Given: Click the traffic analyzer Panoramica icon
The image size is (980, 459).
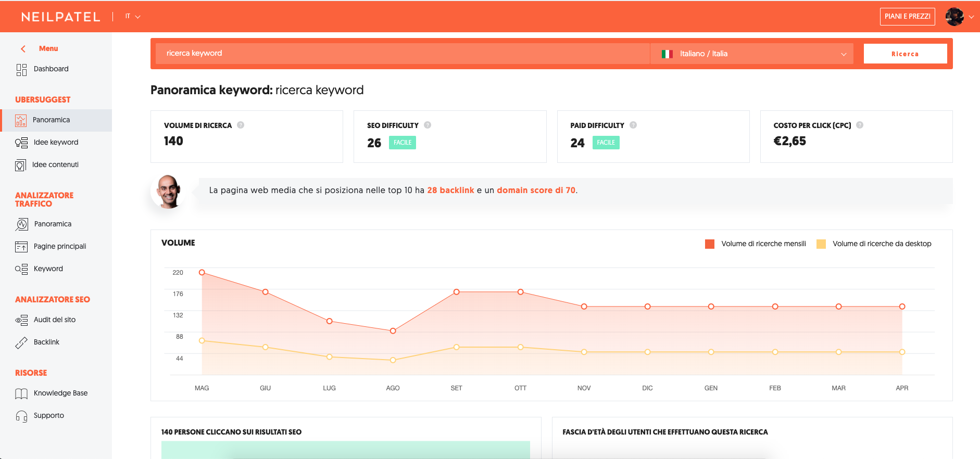Looking at the screenshot, I should coord(22,224).
